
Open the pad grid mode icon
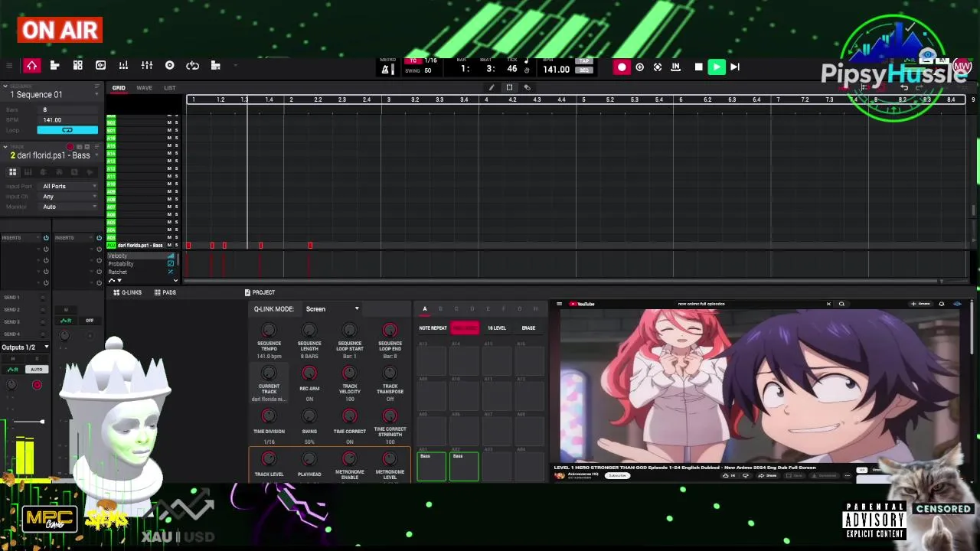click(x=77, y=66)
